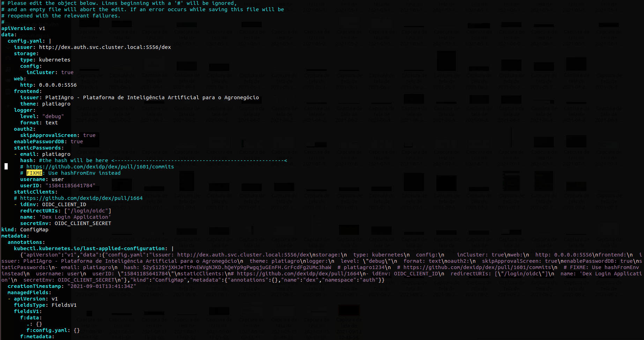Viewport: 644px width, 340px height.
Task: Click the creationTimestamp 2021-09-01 line
Action: (x=72, y=286)
